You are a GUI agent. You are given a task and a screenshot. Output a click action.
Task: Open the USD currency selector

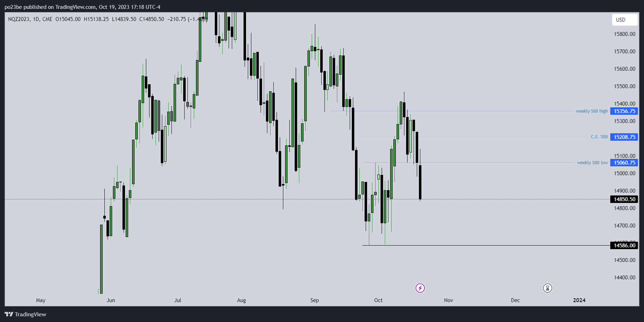624,20
